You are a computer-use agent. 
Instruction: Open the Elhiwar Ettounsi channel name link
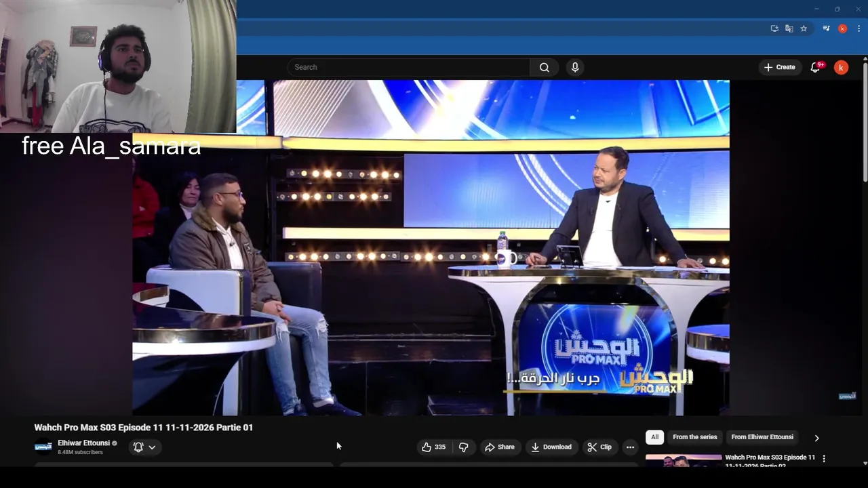pos(83,443)
